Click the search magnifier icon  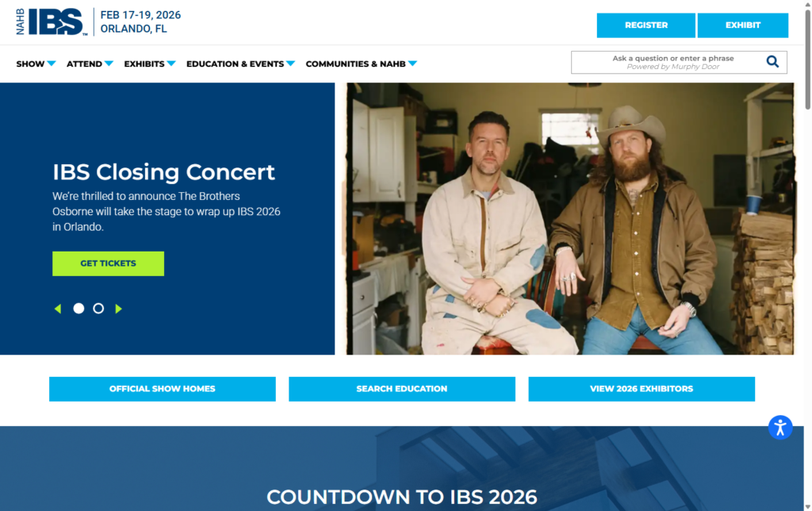point(772,62)
